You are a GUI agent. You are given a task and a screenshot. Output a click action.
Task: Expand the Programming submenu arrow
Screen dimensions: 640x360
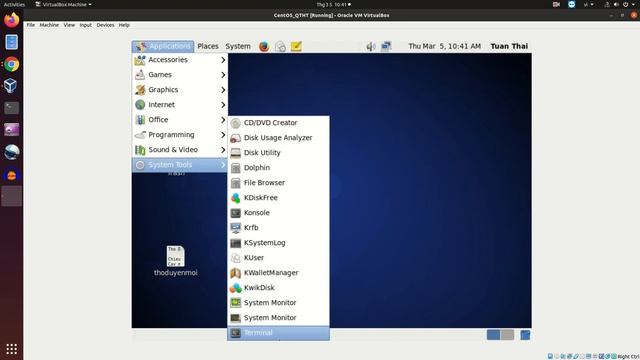[223, 135]
